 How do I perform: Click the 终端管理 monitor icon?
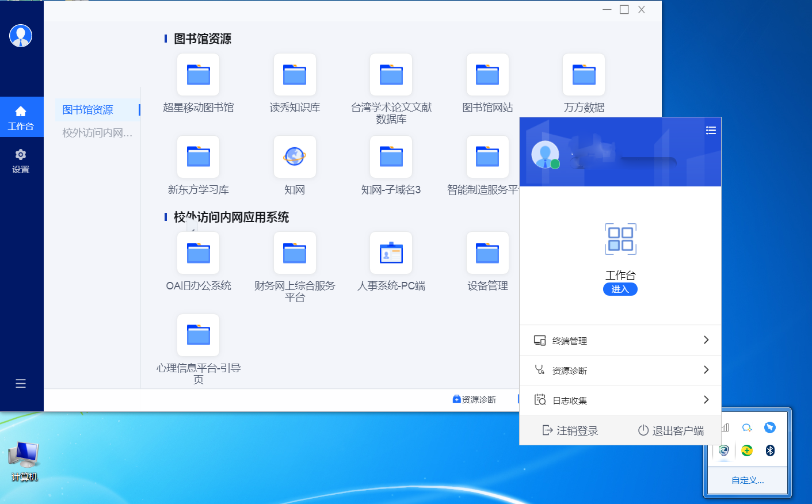tap(540, 340)
